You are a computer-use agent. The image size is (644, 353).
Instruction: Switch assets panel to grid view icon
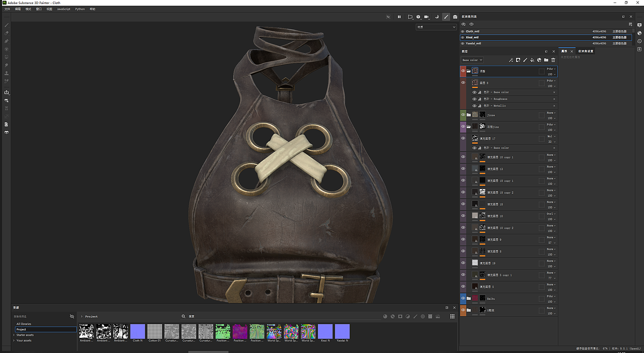pos(452,316)
